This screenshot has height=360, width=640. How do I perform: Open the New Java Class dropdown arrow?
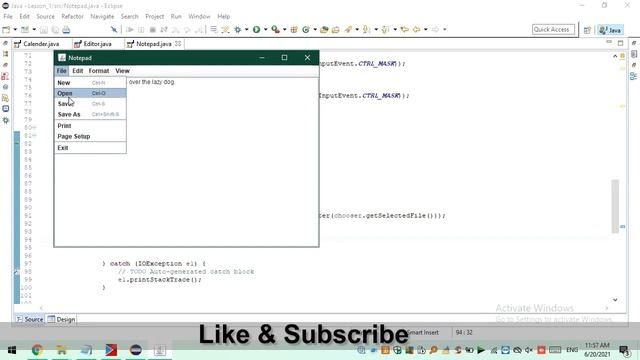pos(315,29)
